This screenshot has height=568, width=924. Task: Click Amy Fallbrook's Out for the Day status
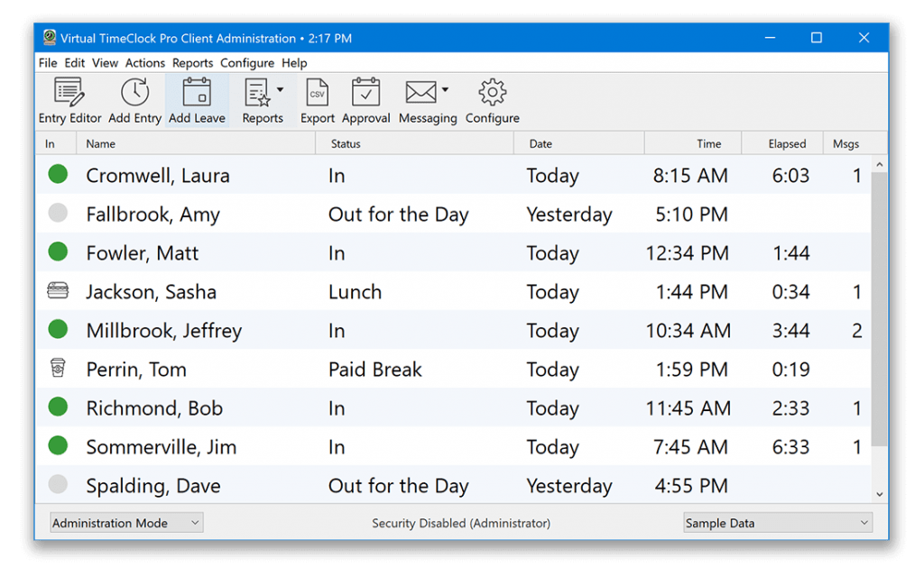398,215
